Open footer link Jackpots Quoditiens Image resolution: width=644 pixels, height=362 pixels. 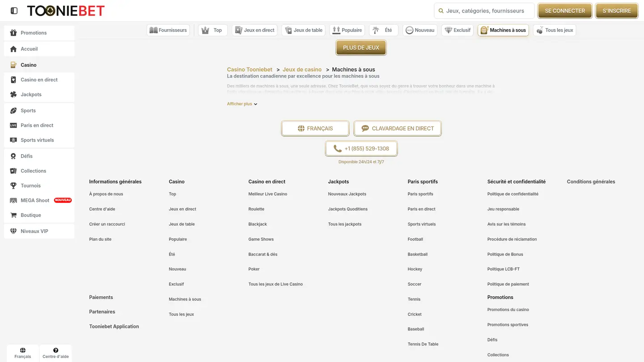tap(348, 209)
